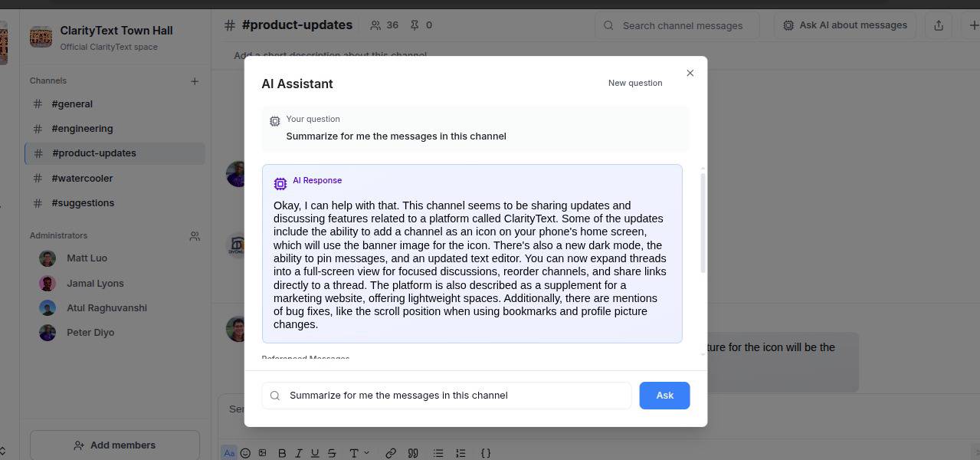Click the ClarityText Town Hall title
The image size is (980, 460).
tap(116, 31)
